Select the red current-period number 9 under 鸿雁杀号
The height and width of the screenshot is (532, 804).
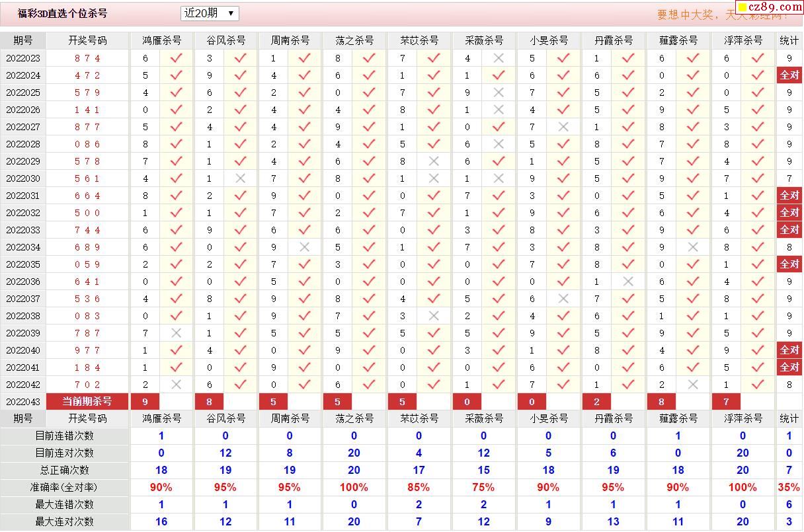[x=145, y=402]
